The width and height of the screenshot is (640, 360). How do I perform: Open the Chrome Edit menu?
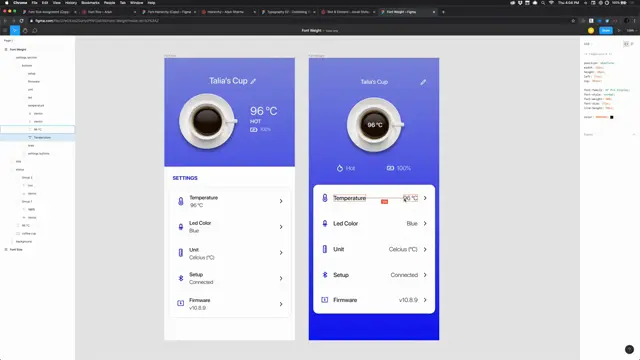(45, 2)
